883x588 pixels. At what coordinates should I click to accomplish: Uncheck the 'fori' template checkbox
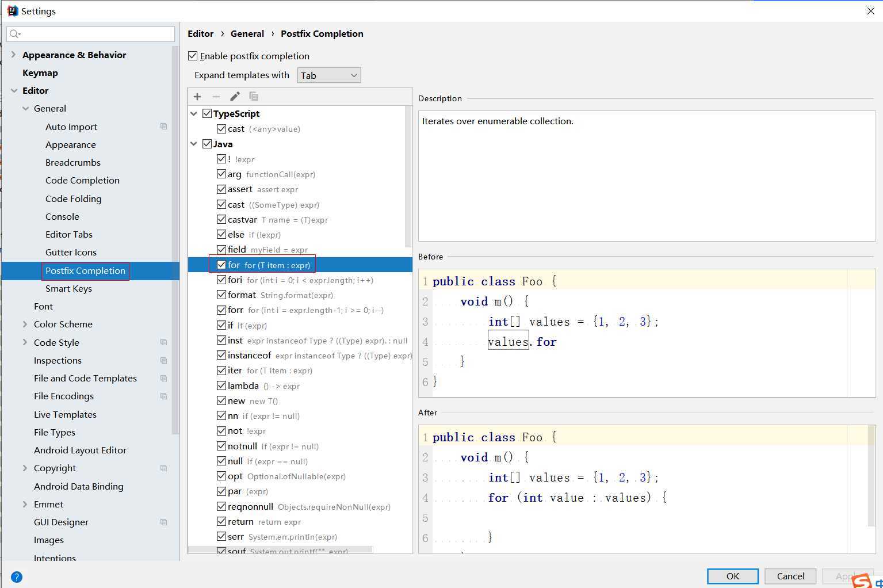pyautogui.click(x=221, y=280)
